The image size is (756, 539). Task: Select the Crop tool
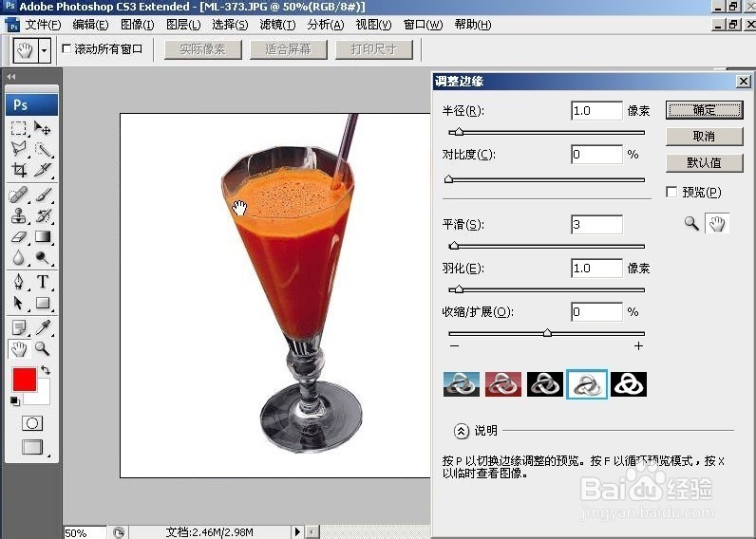[x=18, y=170]
